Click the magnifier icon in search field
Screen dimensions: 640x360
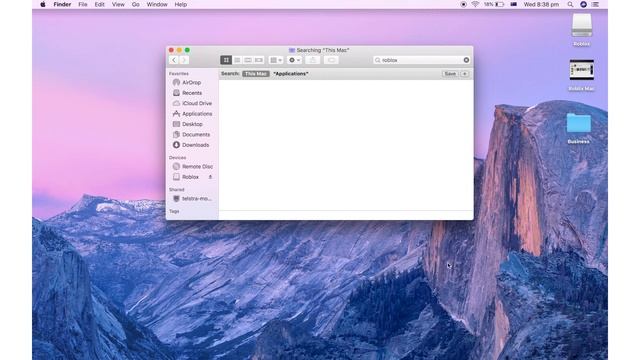point(378,60)
